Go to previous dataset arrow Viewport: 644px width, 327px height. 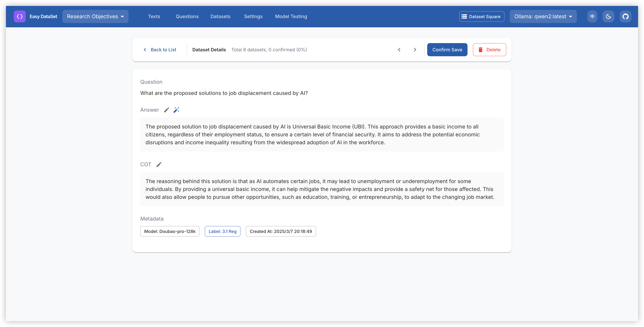[x=399, y=50]
